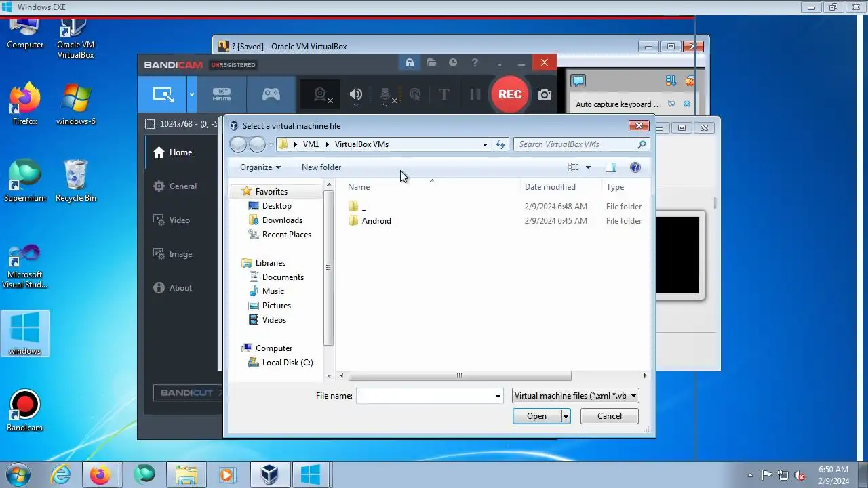Click the file list horizontal scrollbar
This screenshot has height=488, width=868.
(460, 375)
